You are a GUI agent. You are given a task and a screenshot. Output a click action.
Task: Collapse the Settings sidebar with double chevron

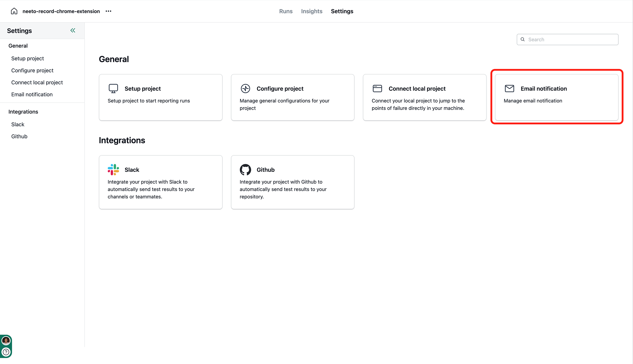73,31
